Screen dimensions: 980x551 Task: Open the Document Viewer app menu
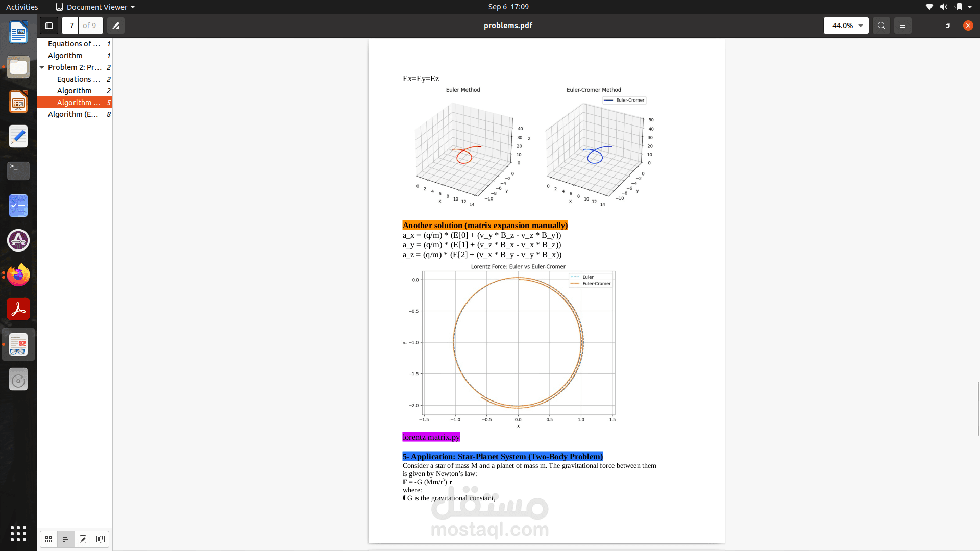tap(95, 7)
